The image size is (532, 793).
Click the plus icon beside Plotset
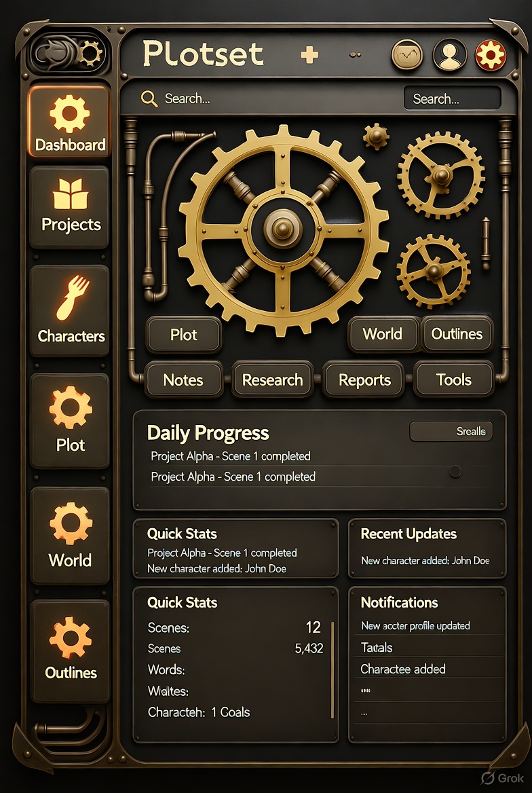309,54
